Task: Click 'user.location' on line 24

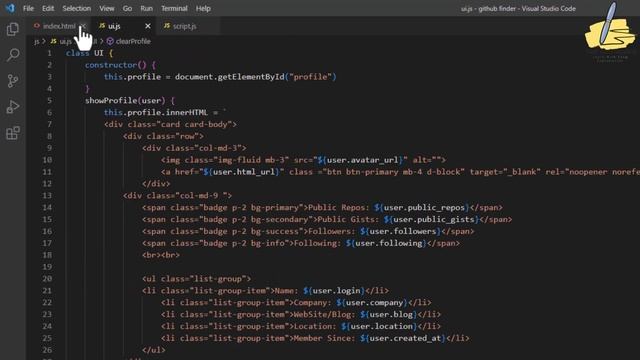Action: 381,326
